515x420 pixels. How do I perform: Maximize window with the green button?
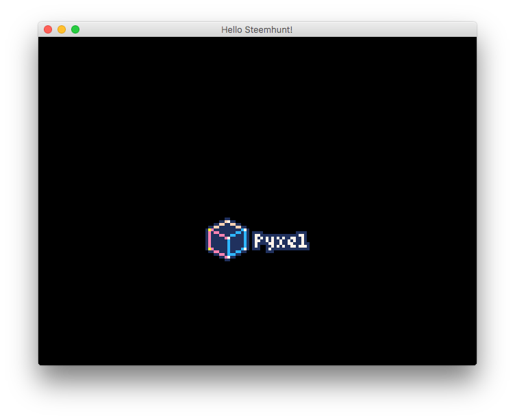point(75,29)
